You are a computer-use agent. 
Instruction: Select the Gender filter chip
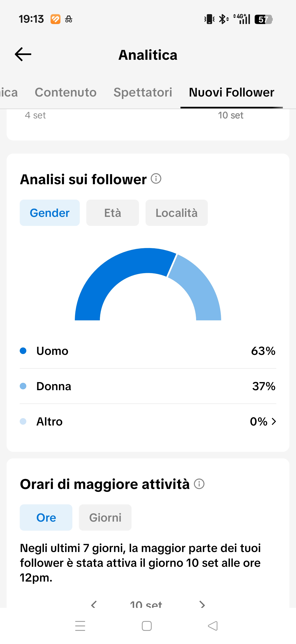50,213
